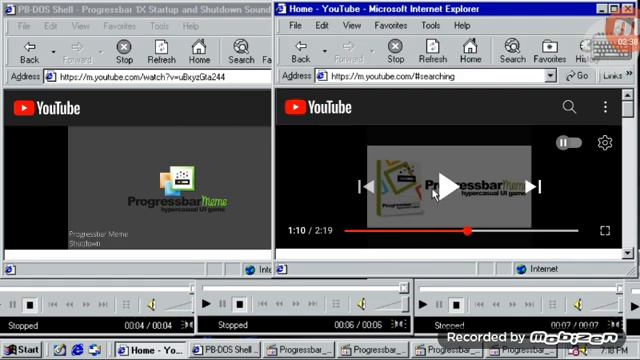This screenshot has height=360, width=640.
Task: Open Tools menu in Home - YouTube window
Action: (x=430, y=25)
